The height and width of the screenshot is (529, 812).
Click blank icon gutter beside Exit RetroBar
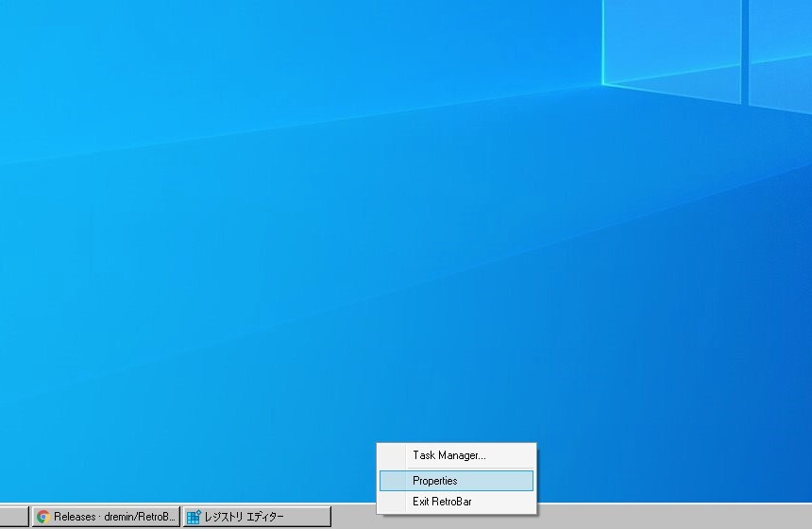(x=393, y=502)
